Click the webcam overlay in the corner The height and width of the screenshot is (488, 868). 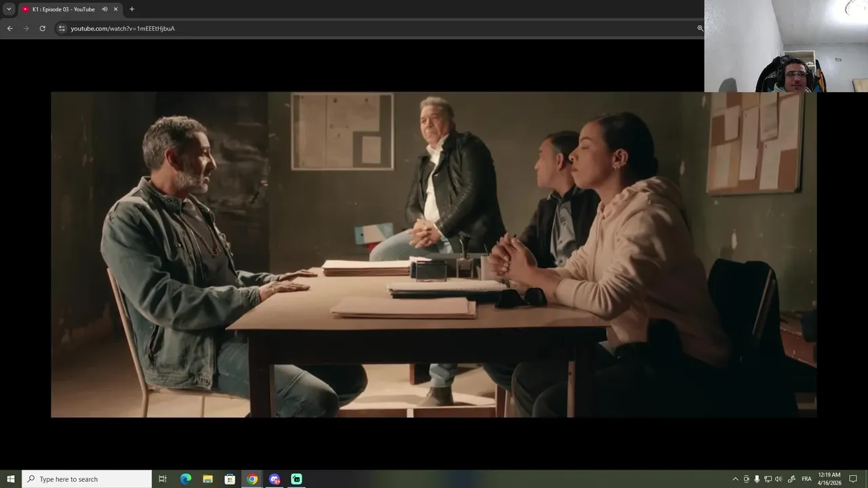pos(786,46)
